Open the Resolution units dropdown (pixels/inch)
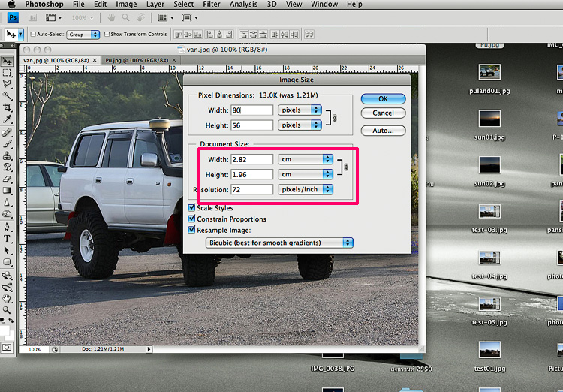This screenshot has height=392, width=563. point(305,190)
